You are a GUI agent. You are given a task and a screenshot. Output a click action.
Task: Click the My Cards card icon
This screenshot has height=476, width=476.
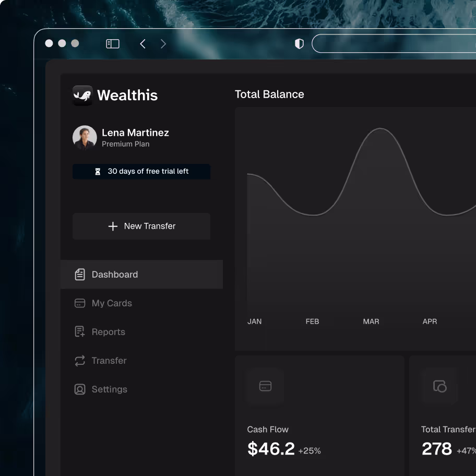(x=80, y=303)
